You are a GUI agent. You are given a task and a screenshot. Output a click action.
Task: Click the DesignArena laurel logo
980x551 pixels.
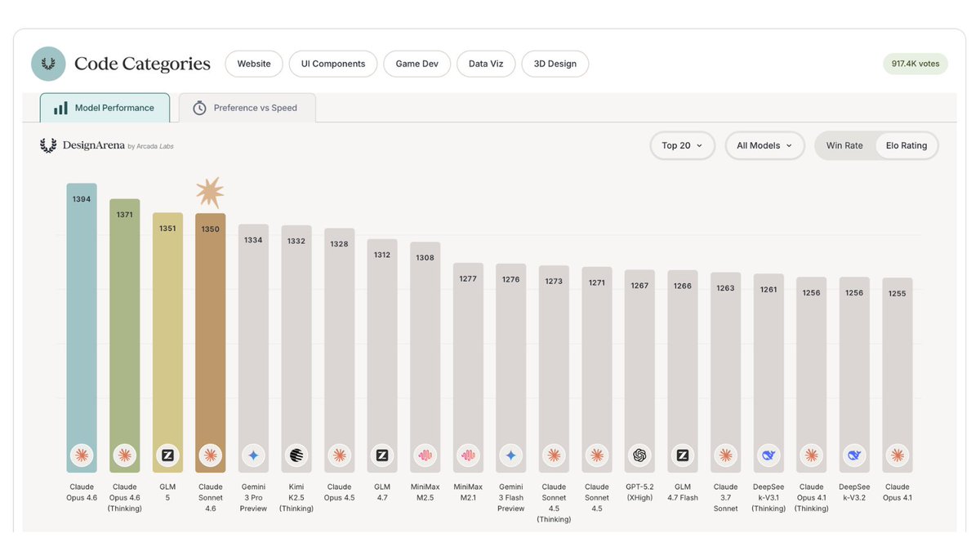click(48, 144)
